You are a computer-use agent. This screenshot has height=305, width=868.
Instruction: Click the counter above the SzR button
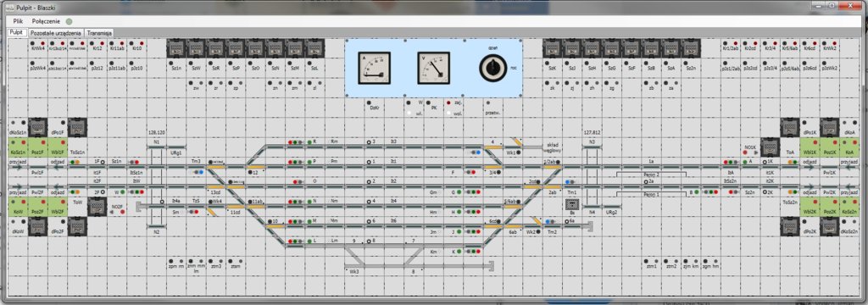coord(216,48)
